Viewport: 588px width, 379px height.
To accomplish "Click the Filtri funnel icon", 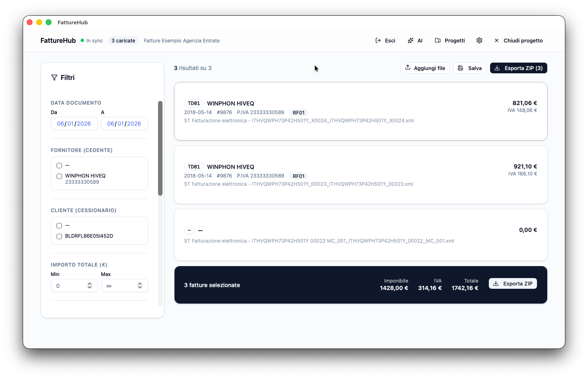I will (54, 77).
